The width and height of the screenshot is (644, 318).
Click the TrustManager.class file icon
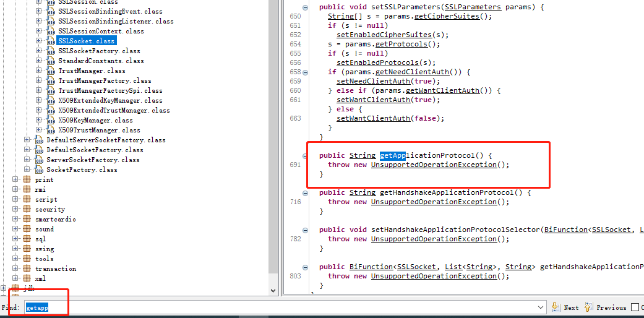pyautogui.click(x=51, y=71)
